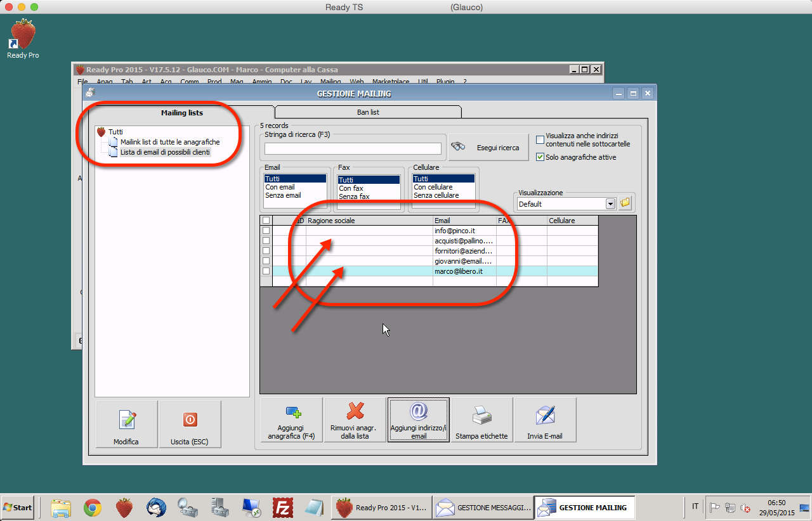The width and height of the screenshot is (812, 521).
Task: Select Senza email in Email filter
Action: [x=296, y=195]
